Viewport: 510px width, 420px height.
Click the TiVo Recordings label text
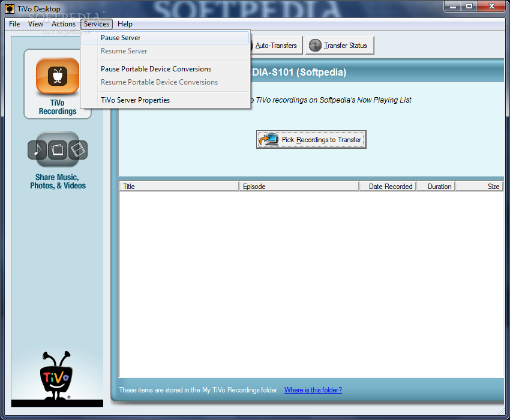click(x=58, y=107)
